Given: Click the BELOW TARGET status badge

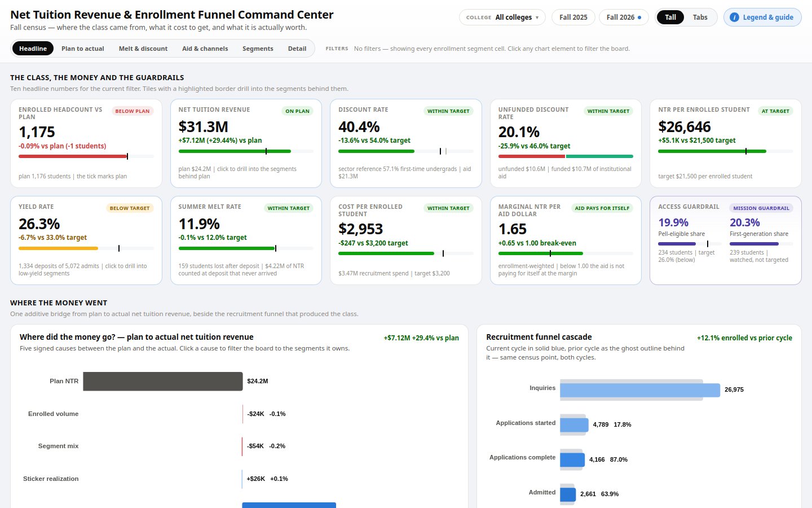Looking at the screenshot, I should [x=130, y=208].
